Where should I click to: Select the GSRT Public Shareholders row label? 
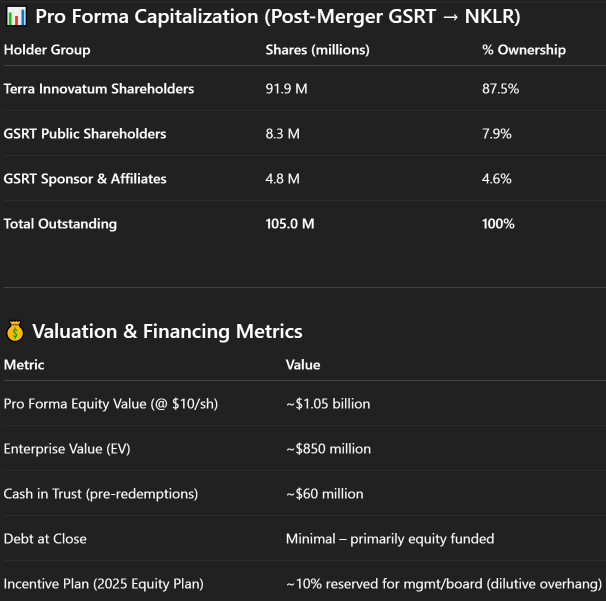pyautogui.click(x=85, y=134)
